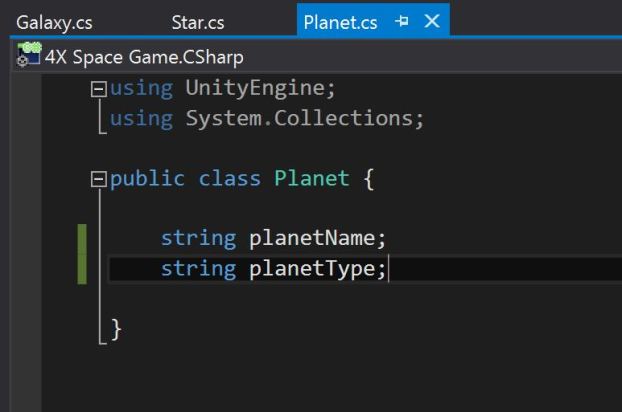
Task: Click the green change marker beside planetName
Action: tap(82, 239)
